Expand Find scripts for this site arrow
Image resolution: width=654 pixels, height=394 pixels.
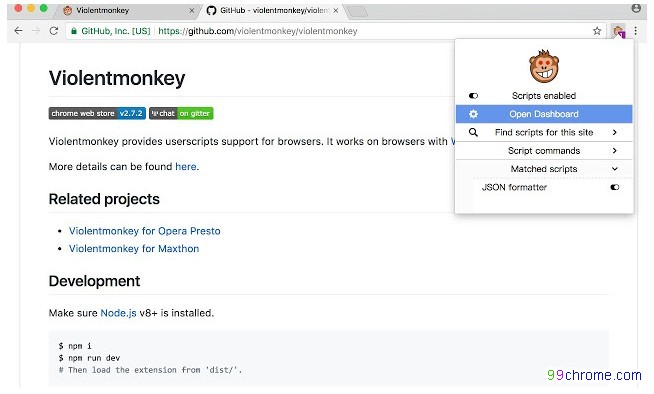[x=614, y=133]
